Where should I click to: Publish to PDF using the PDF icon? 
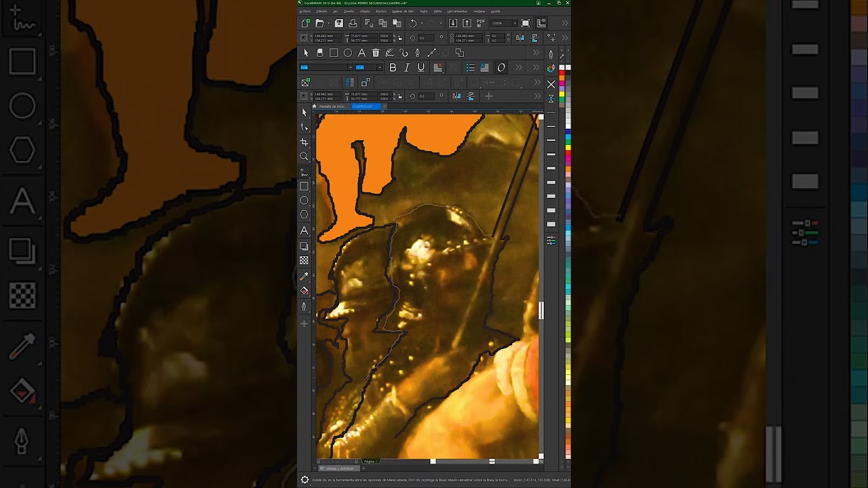481,23
